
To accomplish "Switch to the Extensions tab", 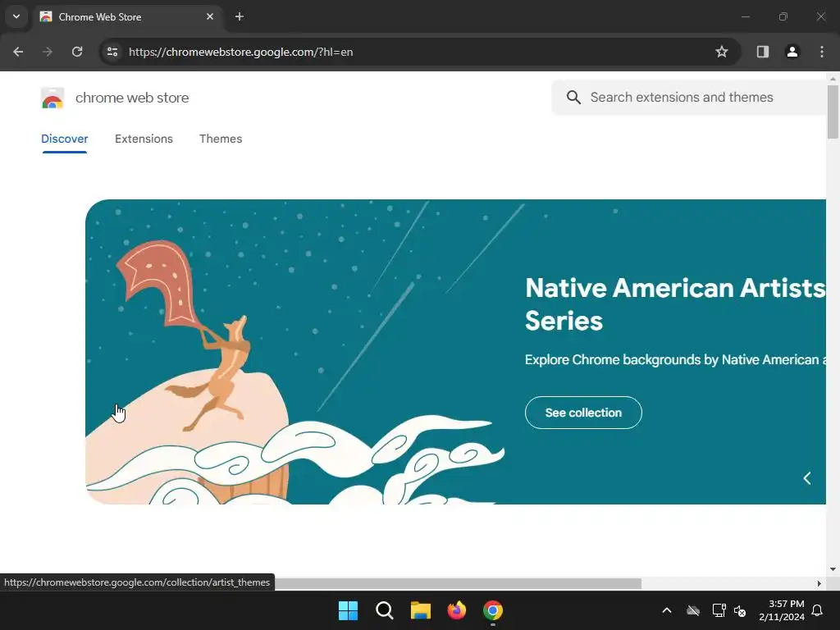I will tap(144, 139).
